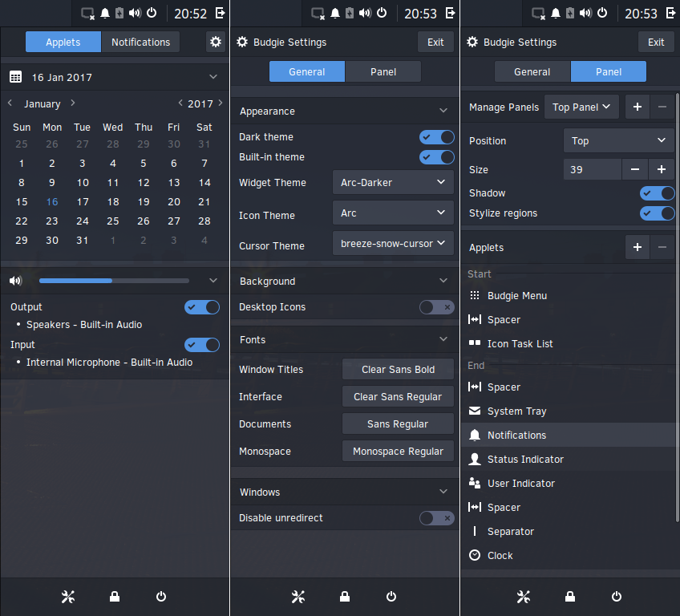This screenshot has width=680, height=616.
Task: Collapse the sound section chevron
Action: click(x=213, y=280)
